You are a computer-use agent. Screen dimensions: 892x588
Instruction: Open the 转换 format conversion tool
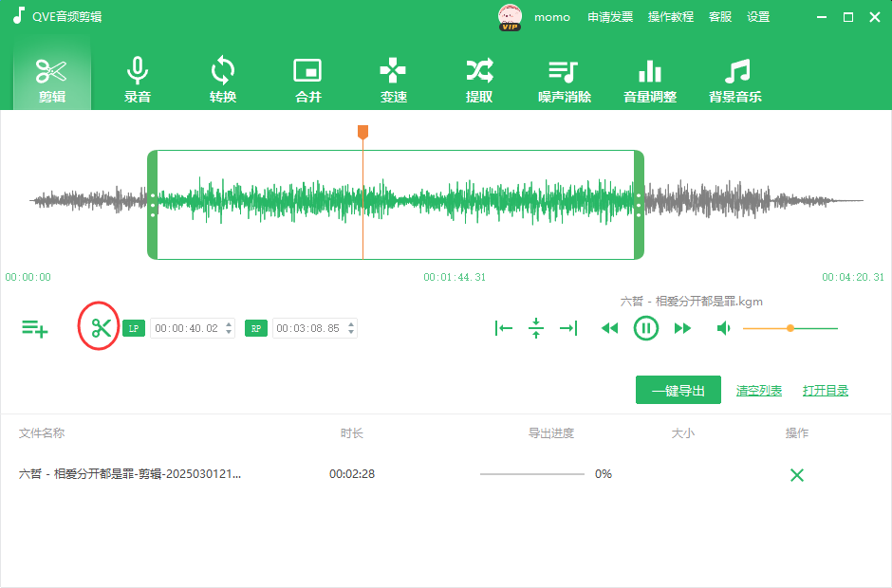(223, 81)
